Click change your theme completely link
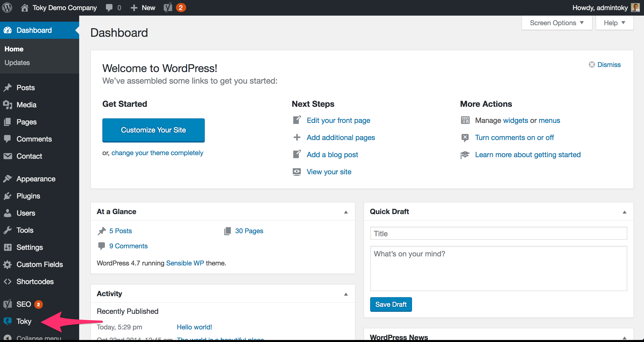644x342 pixels. 157,152
